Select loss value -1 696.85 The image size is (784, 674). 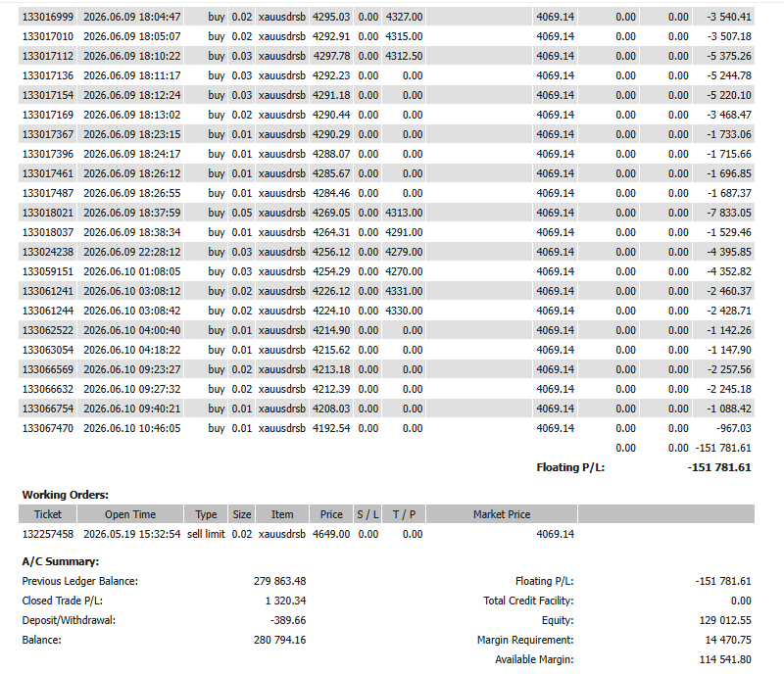[728, 173]
